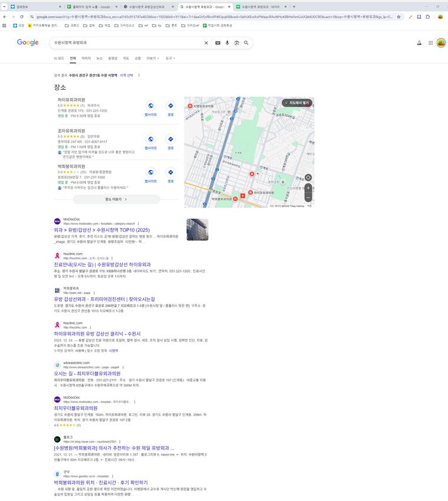This screenshot has width=448, height=501.
Task: Switch to the AI 모드 tab
Action: tap(59, 58)
